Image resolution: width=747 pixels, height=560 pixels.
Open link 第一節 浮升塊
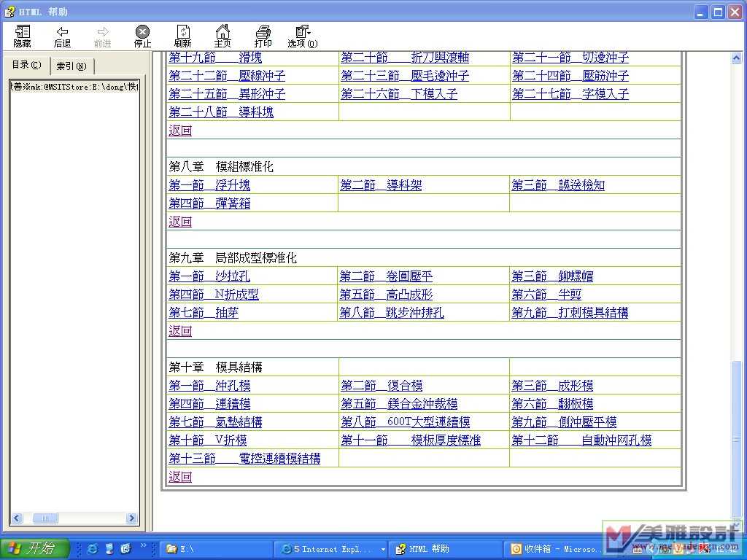point(209,185)
